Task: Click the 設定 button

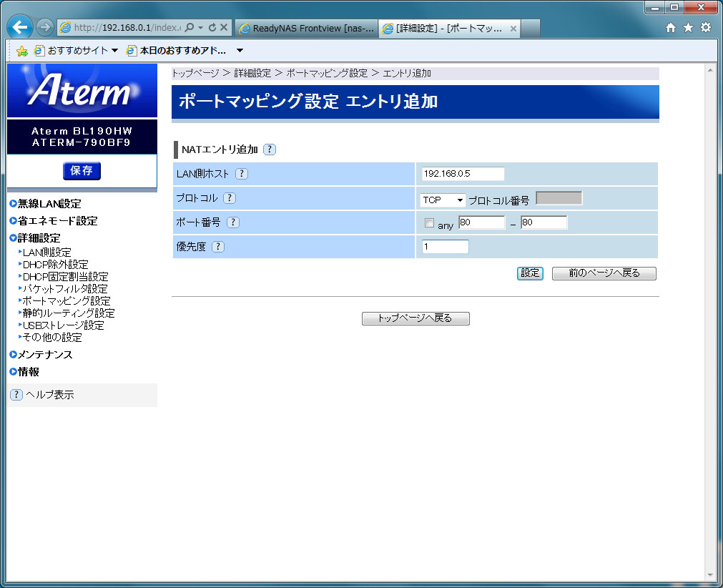Action: tap(530, 273)
